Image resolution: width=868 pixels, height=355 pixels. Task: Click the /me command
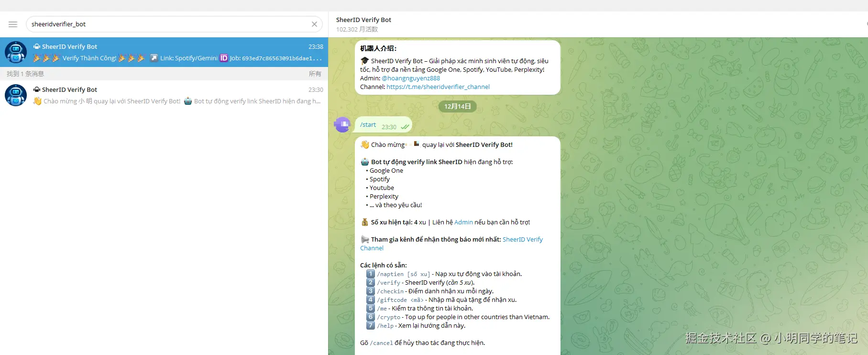click(382, 309)
